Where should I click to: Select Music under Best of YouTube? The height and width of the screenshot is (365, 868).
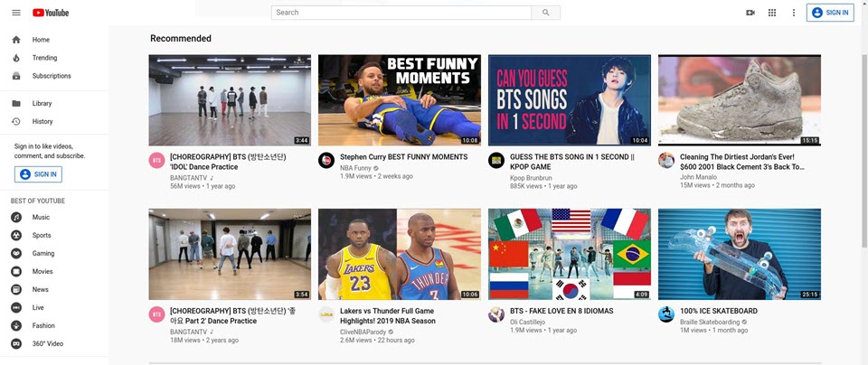pos(54,218)
